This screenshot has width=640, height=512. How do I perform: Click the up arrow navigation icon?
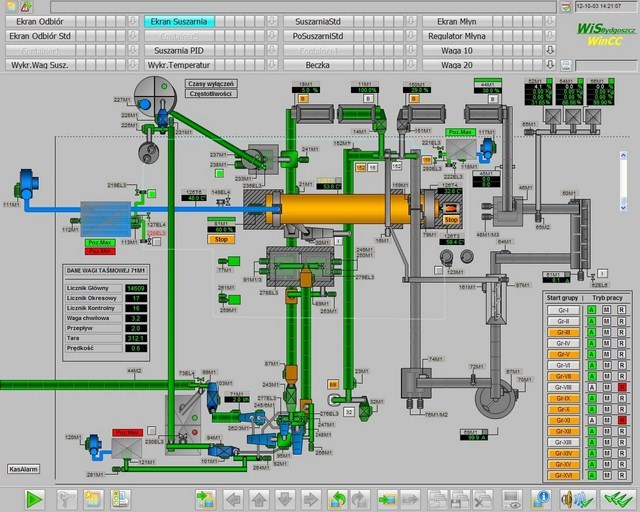(259, 499)
